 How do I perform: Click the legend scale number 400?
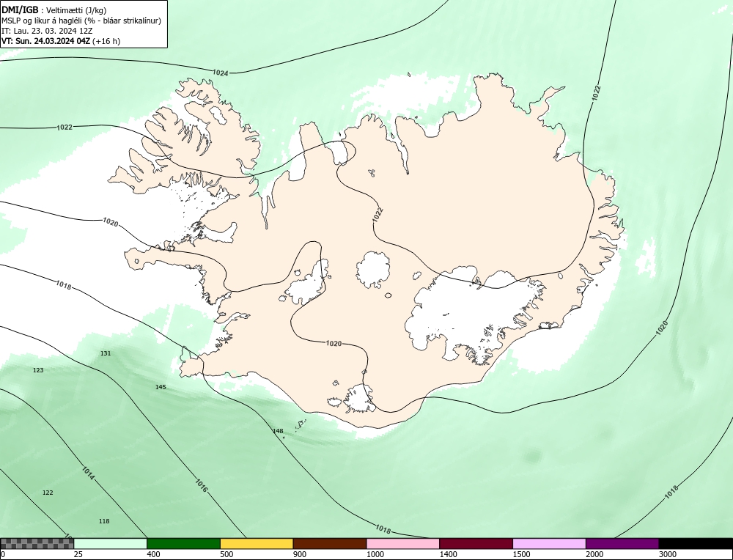click(x=153, y=554)
